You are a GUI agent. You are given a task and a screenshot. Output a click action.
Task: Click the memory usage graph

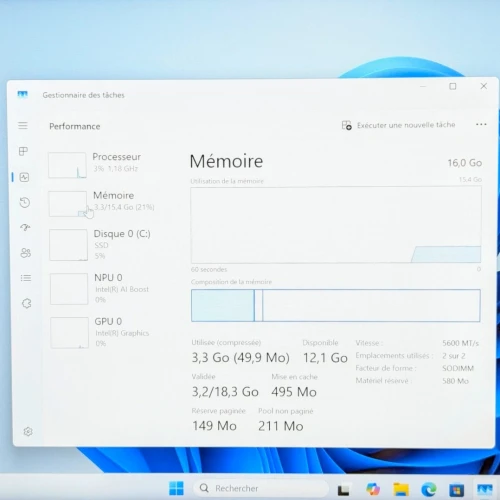coord(336,225)
